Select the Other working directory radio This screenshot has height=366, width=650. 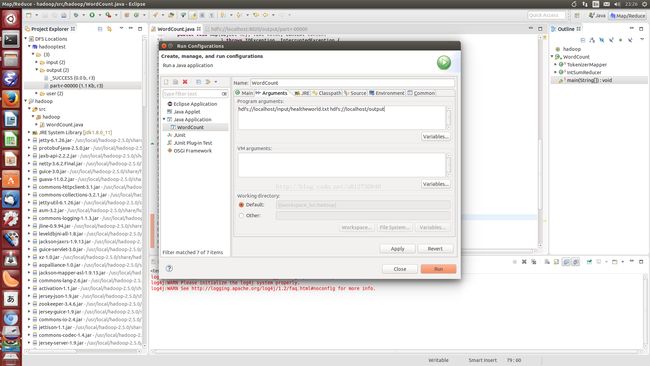(241, 216)
